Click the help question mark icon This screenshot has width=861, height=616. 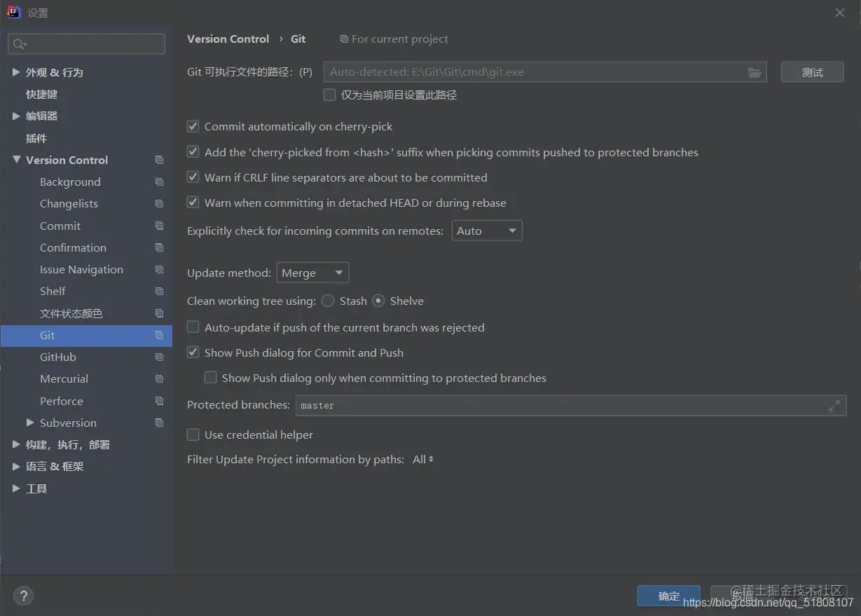(23, 596)
